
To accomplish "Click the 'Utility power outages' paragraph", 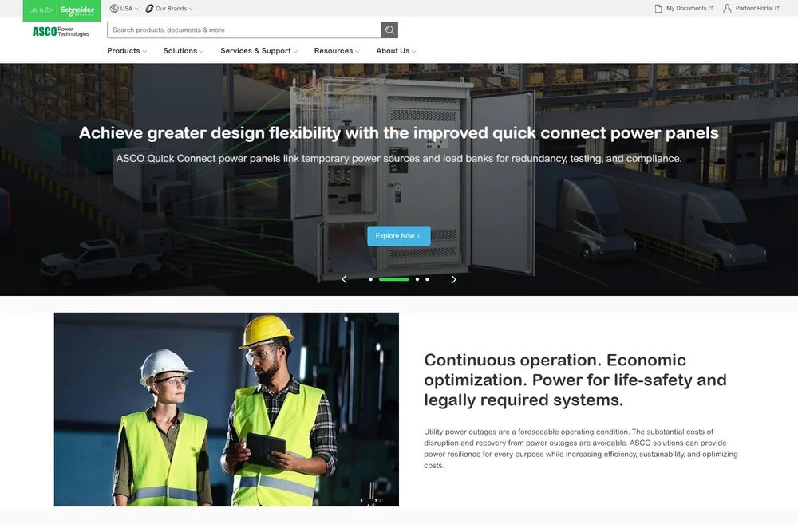I will click(x=581, y=448).
